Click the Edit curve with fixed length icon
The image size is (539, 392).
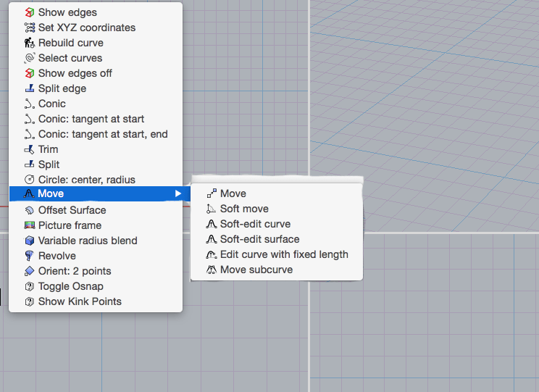212,254
